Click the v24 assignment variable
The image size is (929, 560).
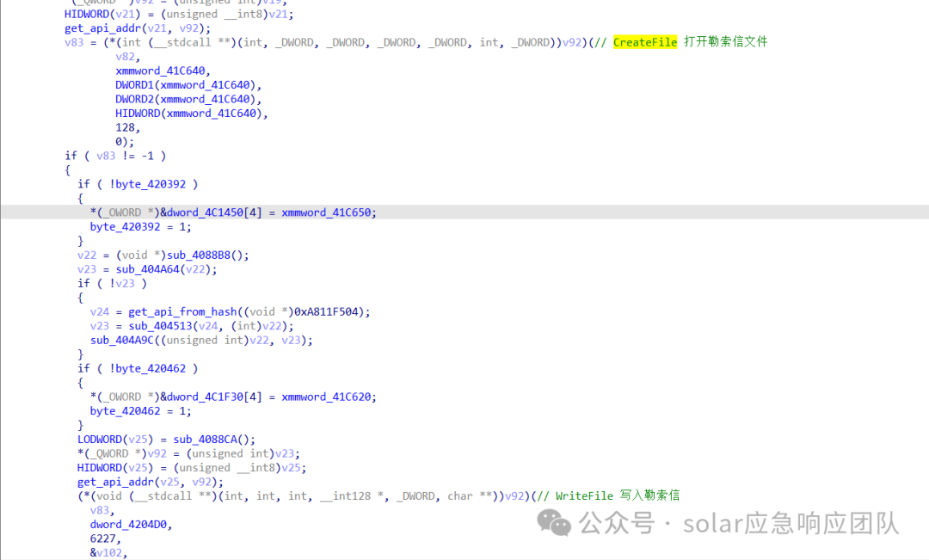click(100, 311)
